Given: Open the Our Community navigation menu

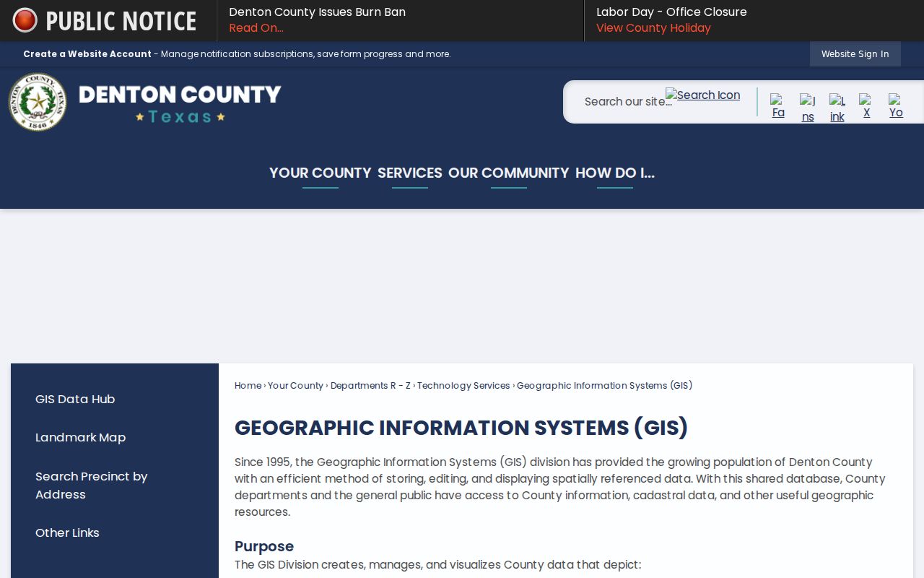Looking at the screenshot, I should [x=509, y=173].
